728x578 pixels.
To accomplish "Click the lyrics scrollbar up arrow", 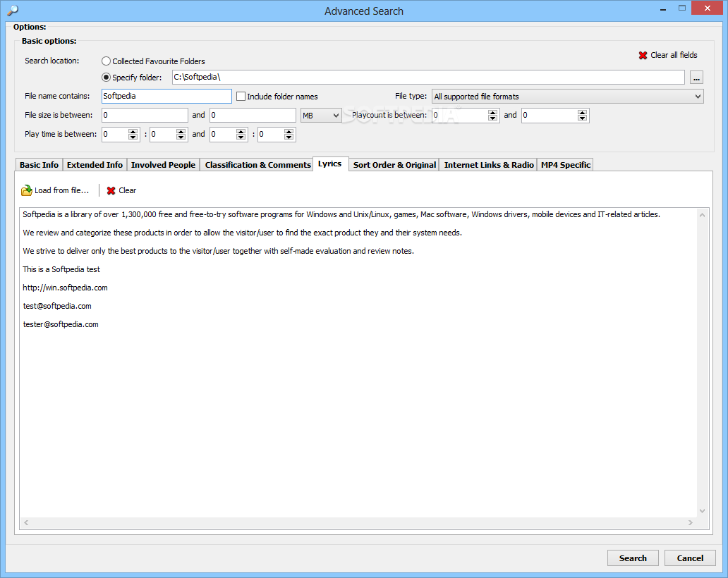I will tap(702, 215).
